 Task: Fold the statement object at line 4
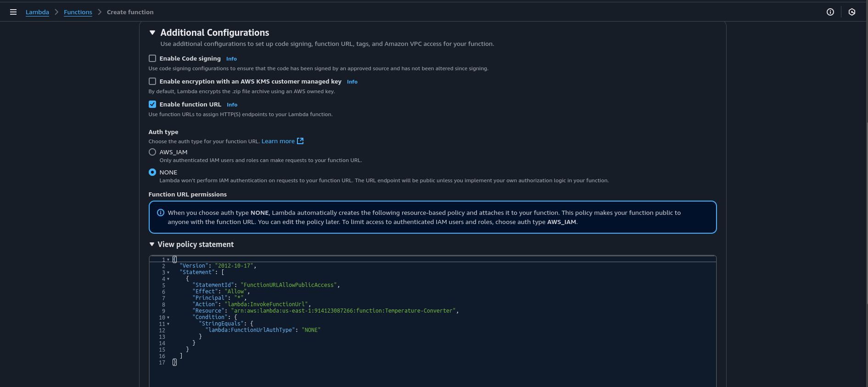(x=168, y=279)
